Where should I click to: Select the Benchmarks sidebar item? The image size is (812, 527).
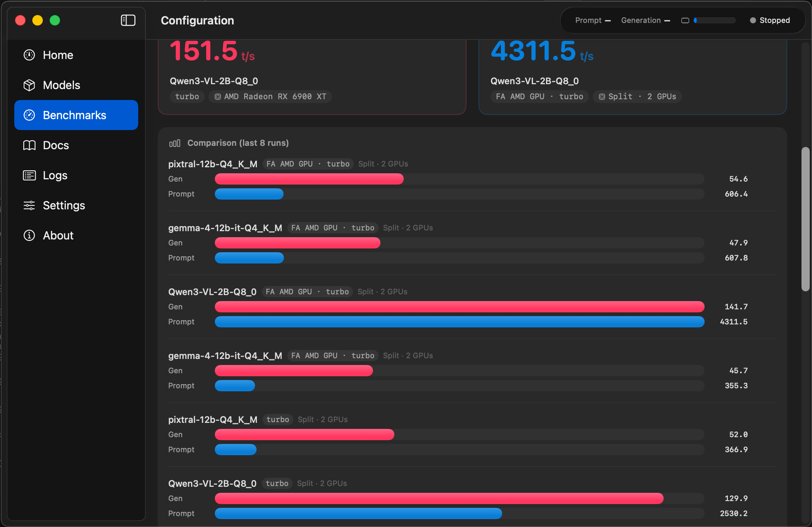(x=76, y=115)
